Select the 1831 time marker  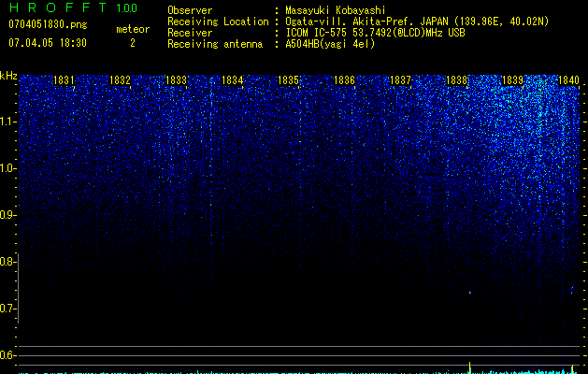pos(64,80)
